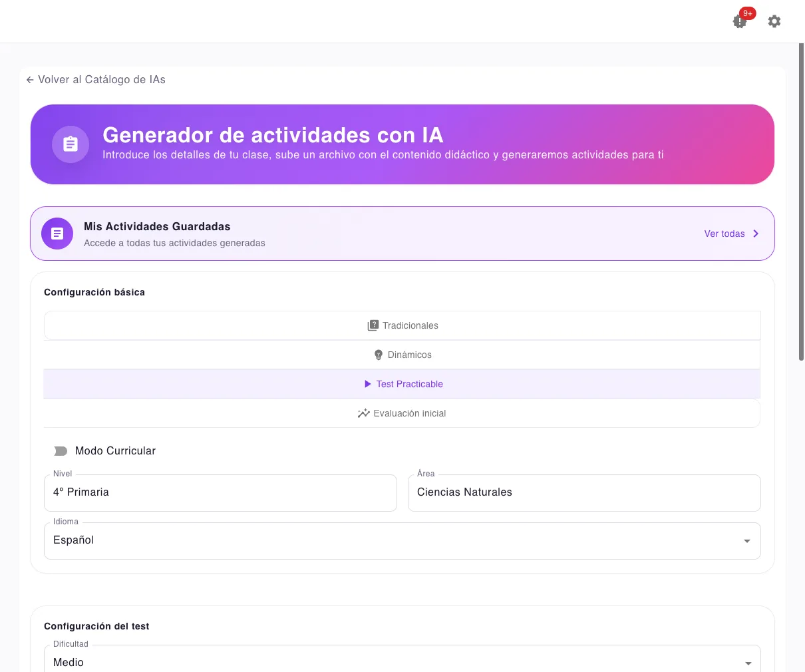
Task: Click the Configuración básica heading
Action: click(x=94, y=292)
